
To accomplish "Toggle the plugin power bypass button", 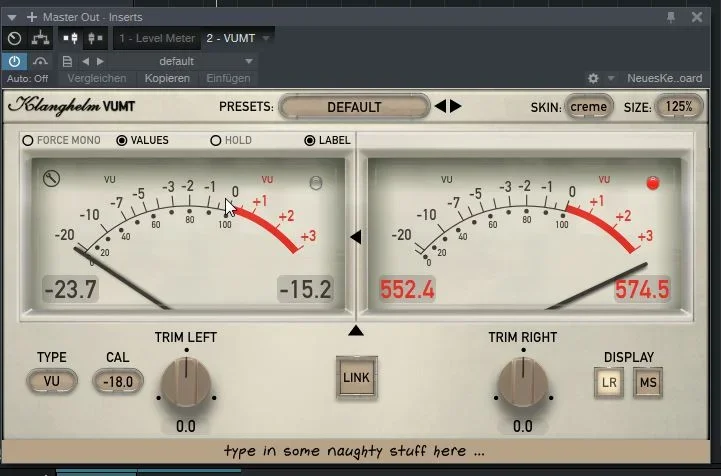I will (x=14, y=61).
